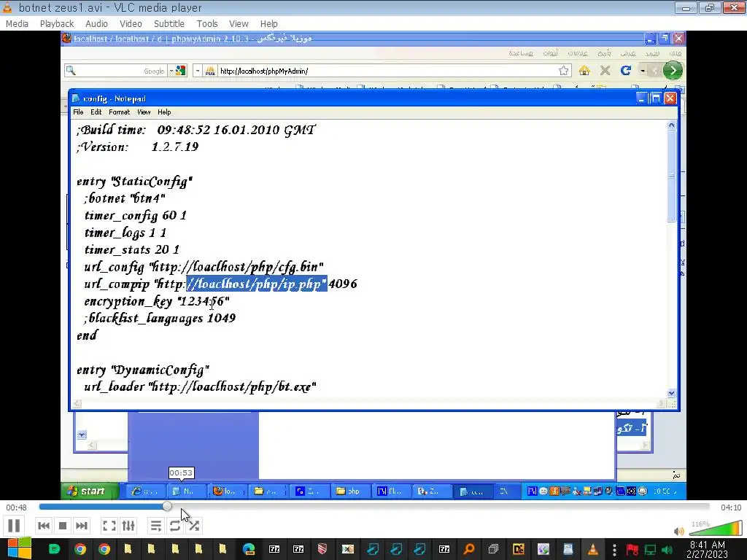Toggle VLC random shuffle playback
The image size is (747, 560).
[194, 526]
